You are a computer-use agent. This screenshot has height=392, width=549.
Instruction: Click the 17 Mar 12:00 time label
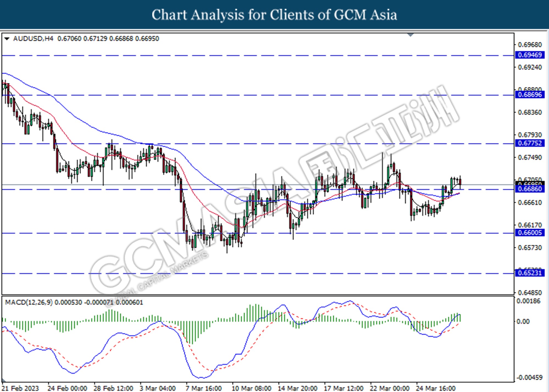344,388
